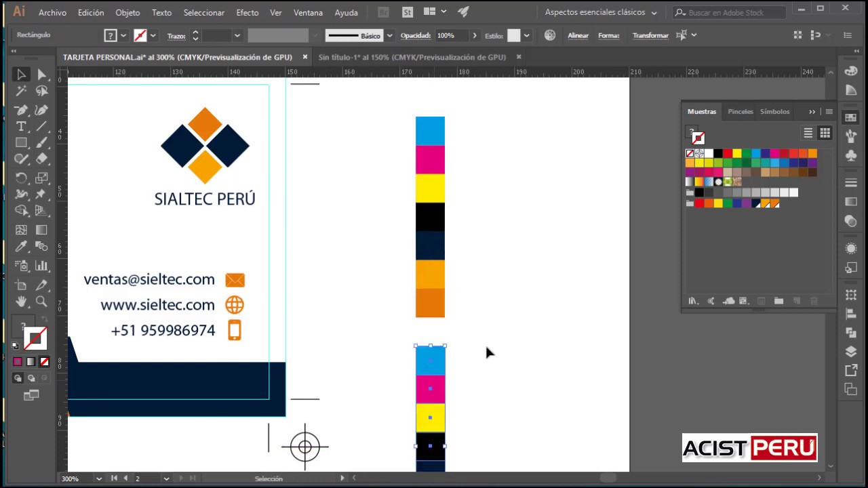Select the Blend tool
The image size is (868, 488).
(x=41, y=247)
